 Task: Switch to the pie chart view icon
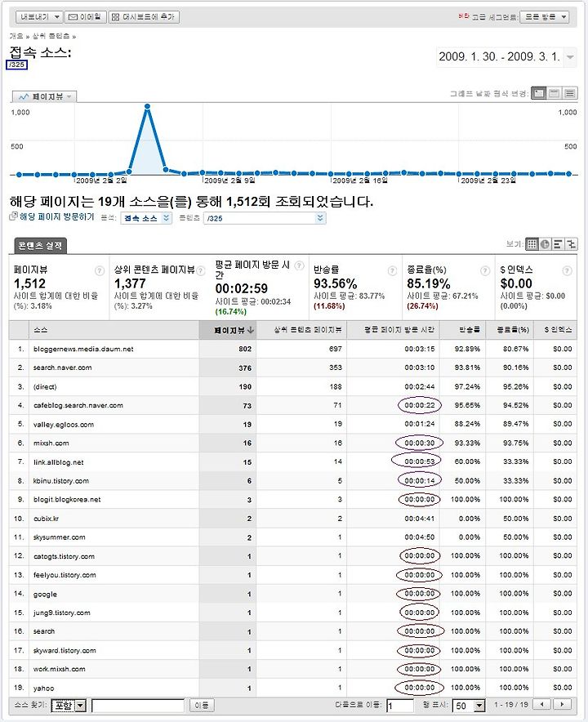(545, 244)
